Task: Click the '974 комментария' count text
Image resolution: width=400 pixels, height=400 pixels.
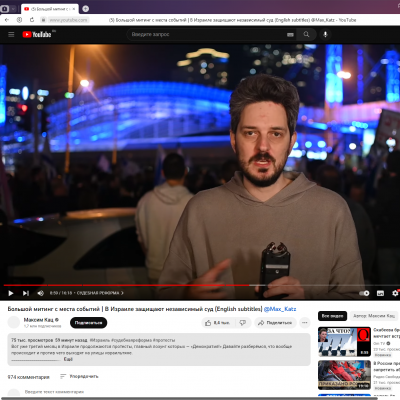Action: pos(29,377)
